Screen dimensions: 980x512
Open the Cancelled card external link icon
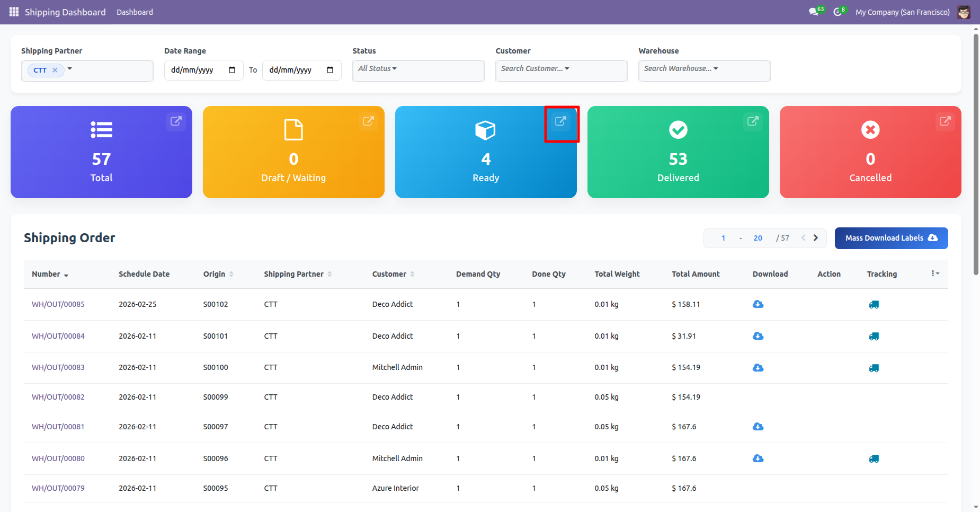coord(945,121)
